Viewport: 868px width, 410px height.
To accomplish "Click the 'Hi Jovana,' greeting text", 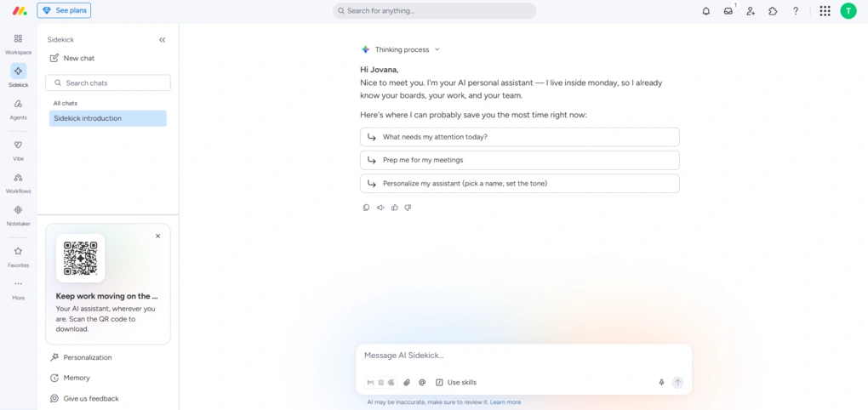I will coord(380,70).
